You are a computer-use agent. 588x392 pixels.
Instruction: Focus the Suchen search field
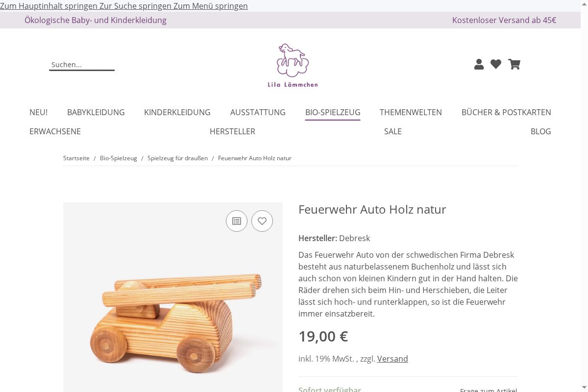[x=82, y=65]
